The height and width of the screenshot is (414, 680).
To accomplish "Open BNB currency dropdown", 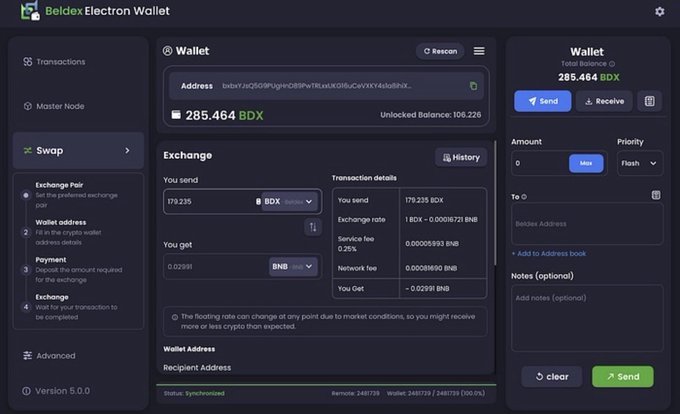I will [x=293, y=267].
